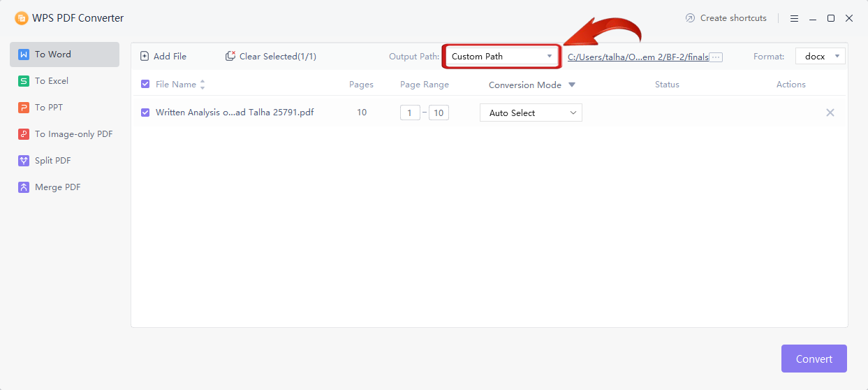Open the Custom Path output dropdown

click(501, 57)
